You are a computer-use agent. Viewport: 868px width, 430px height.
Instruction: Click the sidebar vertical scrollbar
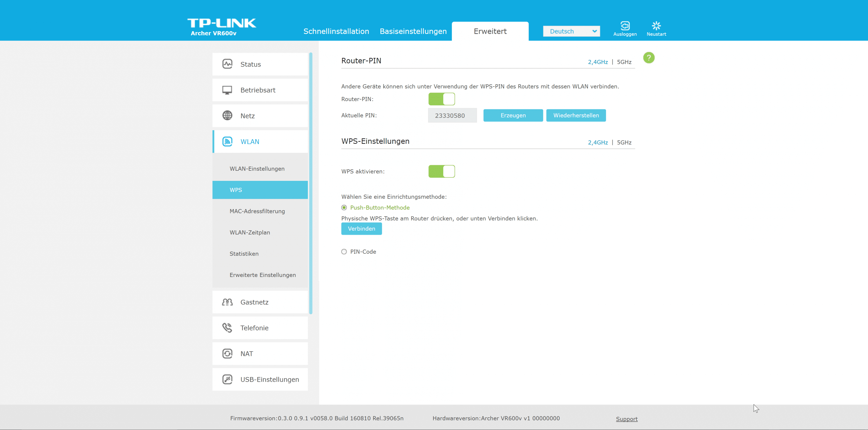(310, 184)
